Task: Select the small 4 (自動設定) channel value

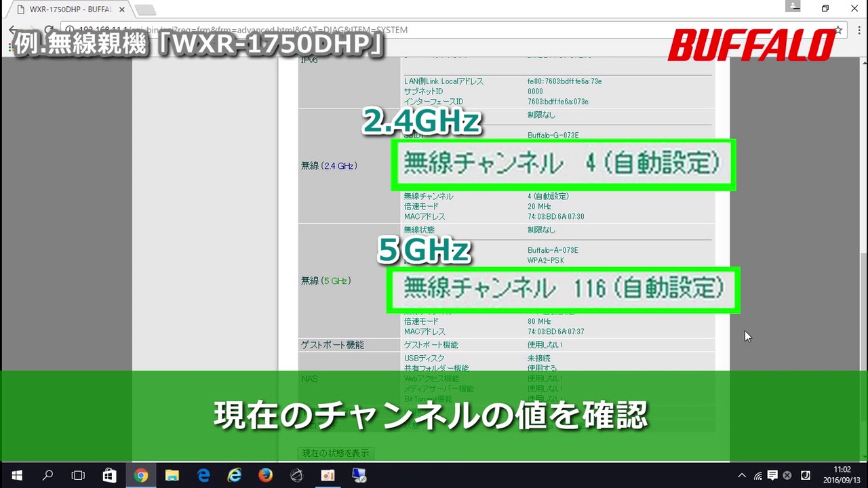Action: (x=548, y=196)
